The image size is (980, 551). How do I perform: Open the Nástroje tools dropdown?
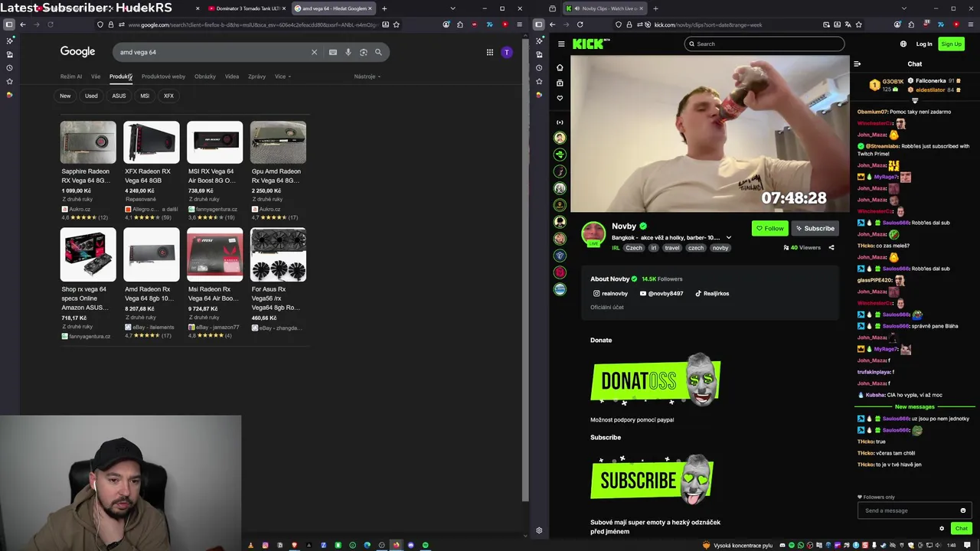pos(367,77)
